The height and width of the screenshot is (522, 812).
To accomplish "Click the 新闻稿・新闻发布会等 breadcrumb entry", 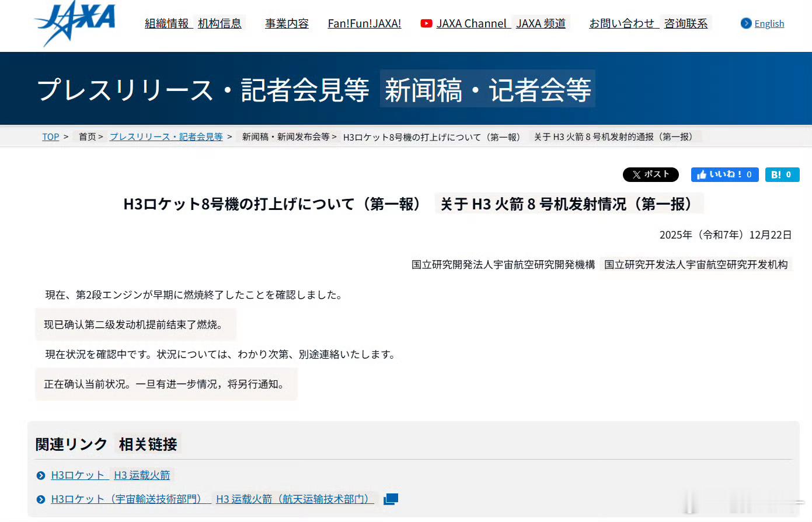I will pyautogui.click(x=286, y=136).
